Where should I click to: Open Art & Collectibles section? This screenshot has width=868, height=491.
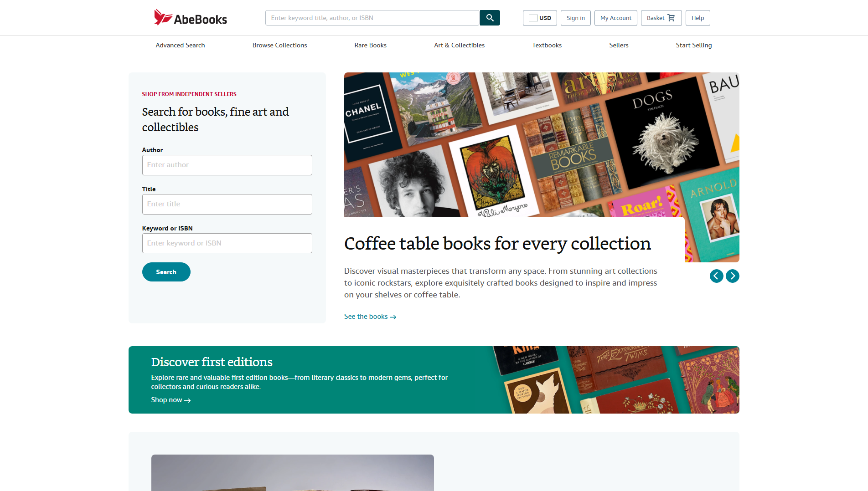pyautogui.click(x=460, y=45)
